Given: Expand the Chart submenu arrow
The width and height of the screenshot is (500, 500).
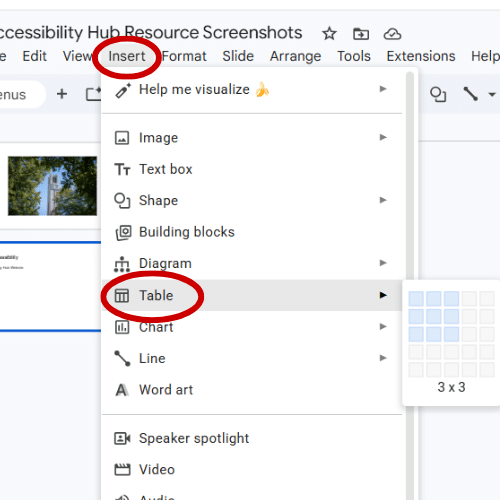Looking at the screenshot, I should 383,326.
